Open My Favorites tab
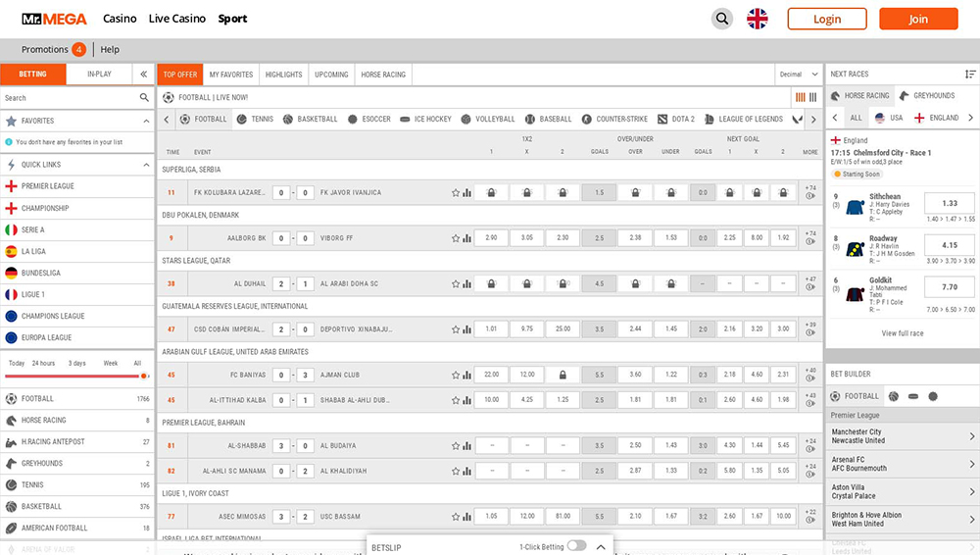This screenshot has height=555, width=980. coord(231,75)
